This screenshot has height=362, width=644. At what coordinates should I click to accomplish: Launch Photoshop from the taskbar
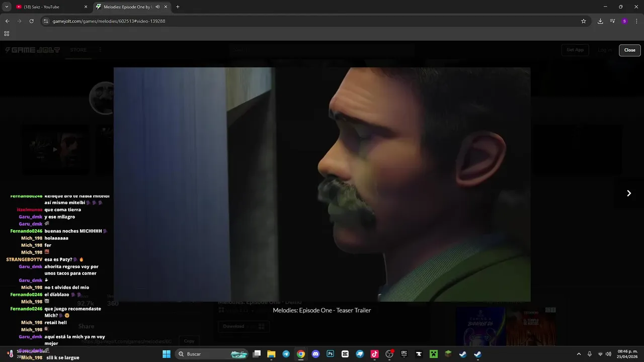coord(330,354)
